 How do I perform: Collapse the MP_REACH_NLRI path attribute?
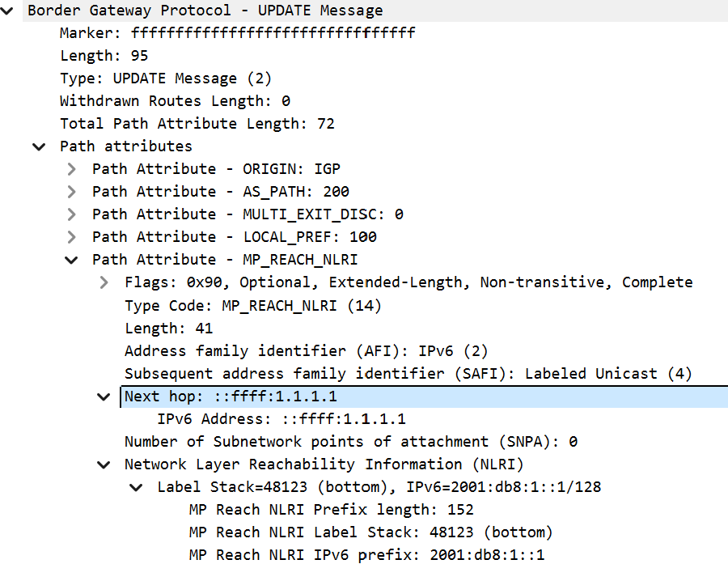[72, 260]
